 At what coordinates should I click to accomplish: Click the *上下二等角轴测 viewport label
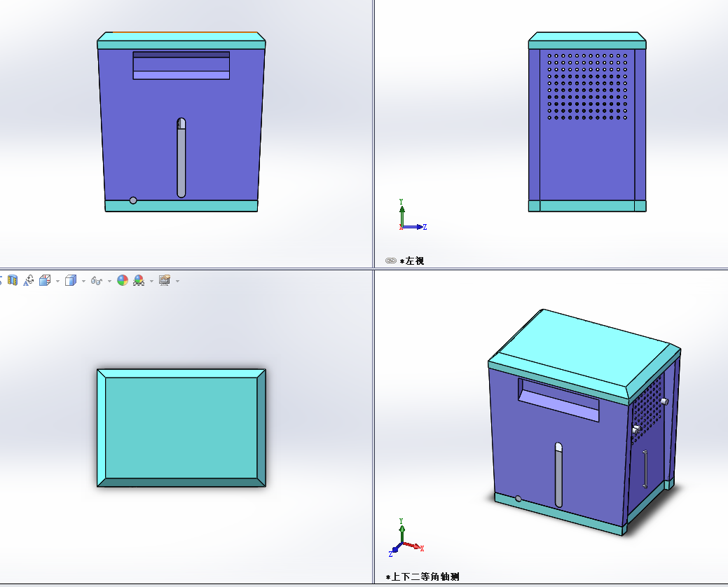tap(423, 576)
